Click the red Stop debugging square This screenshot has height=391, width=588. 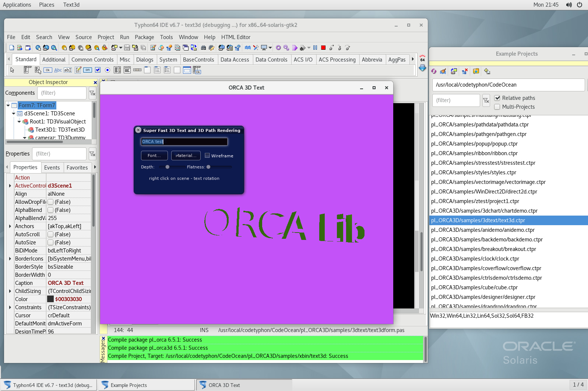coord(323,48)
